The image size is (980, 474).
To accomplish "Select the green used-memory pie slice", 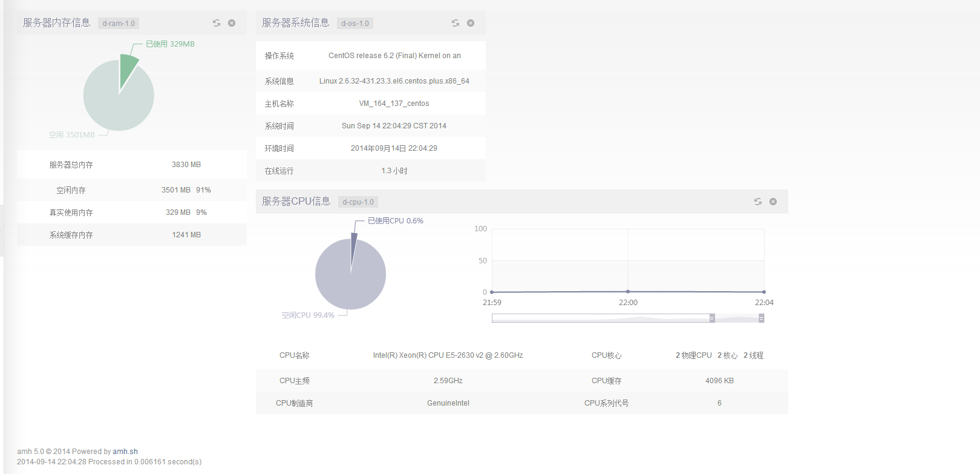I will click(x=128, y=70).
